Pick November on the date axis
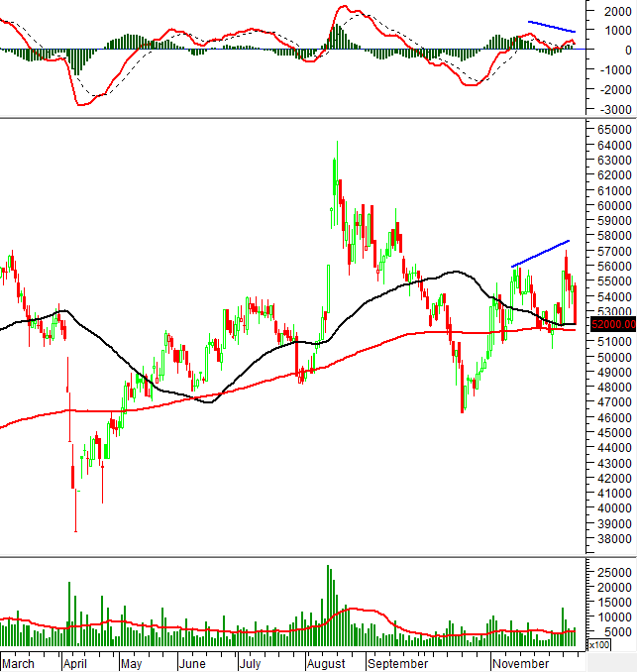 point(522,662)
